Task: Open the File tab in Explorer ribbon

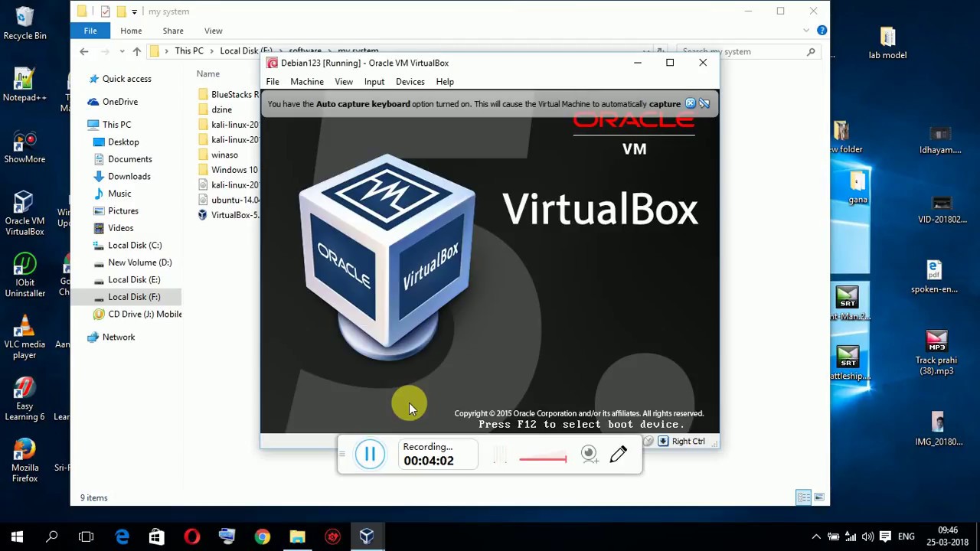Action: [x=90, y=31]
